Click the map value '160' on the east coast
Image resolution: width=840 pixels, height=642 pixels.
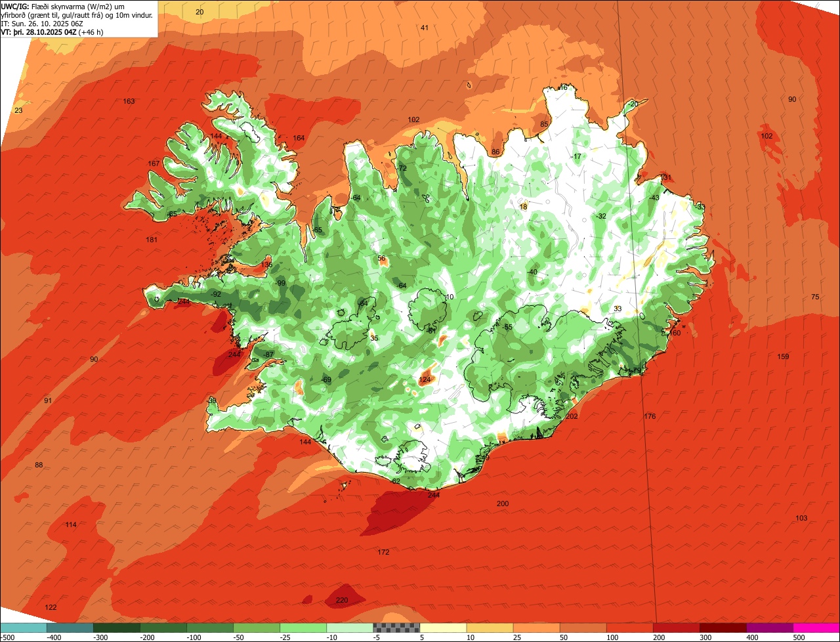click(x=675, y=333)
